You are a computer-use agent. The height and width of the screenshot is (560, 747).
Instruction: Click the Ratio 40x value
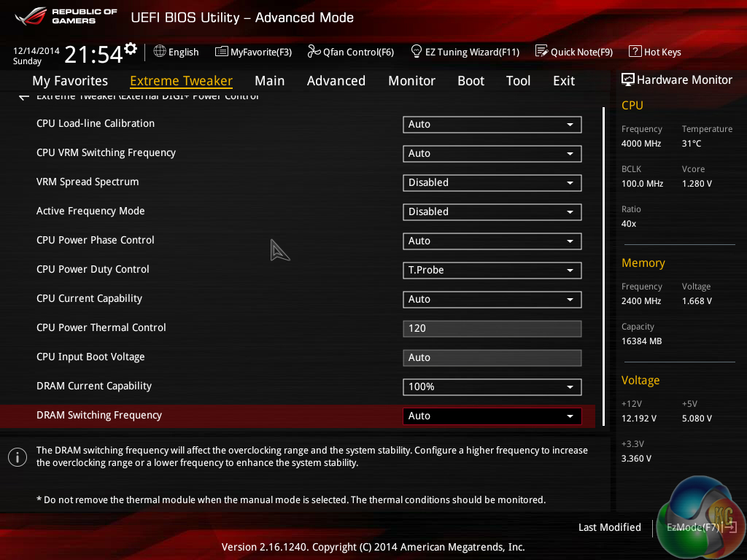point(628,224)
